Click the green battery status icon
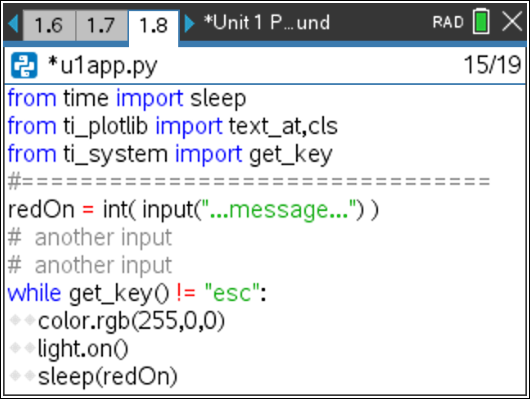Screen dimensions: 530x399 click(481, 21)
